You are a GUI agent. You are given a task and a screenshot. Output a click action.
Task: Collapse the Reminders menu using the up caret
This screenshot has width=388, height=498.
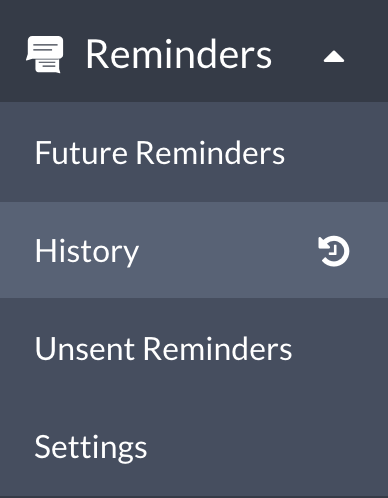[x=334, y=57]
